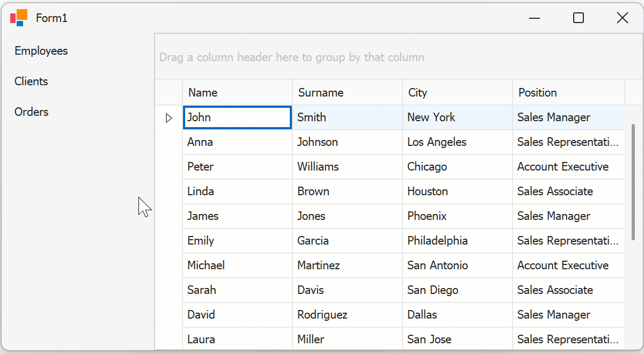Select the cell containing Los Angeles

[457, 142]
